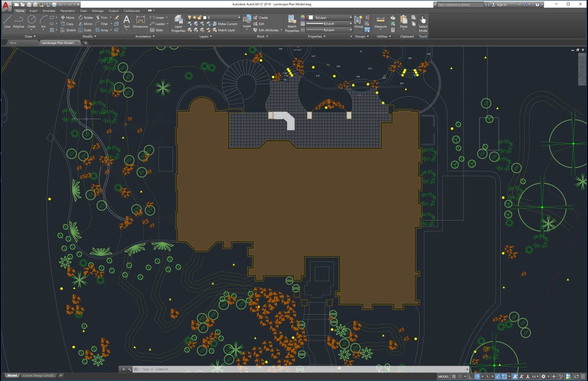Expand the Utilities panel dropdown
The width and height of the screenshot is (588, 381).
click(x=383, y=36)
